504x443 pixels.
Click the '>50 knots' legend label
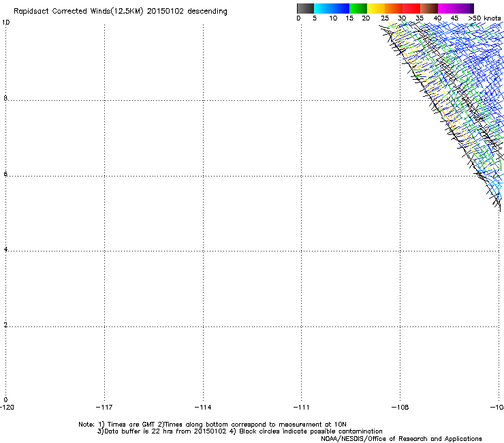[x=484, y=18]
